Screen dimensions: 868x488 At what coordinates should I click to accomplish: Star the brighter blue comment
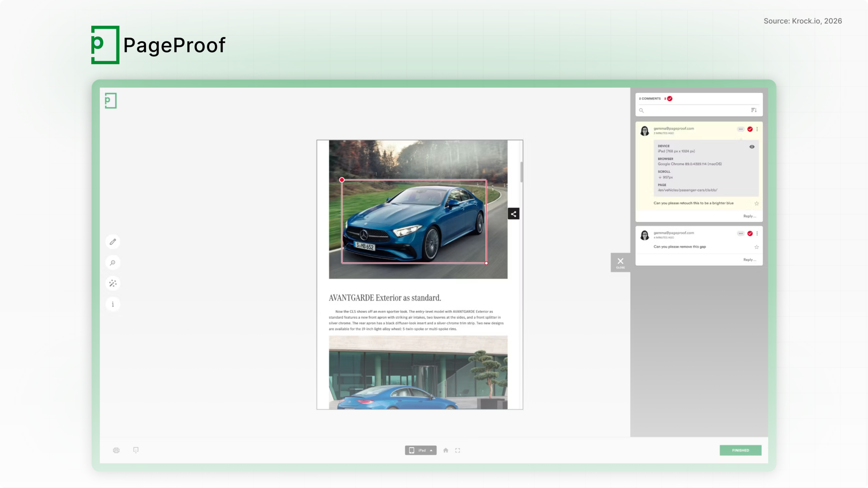coord(756,204)
